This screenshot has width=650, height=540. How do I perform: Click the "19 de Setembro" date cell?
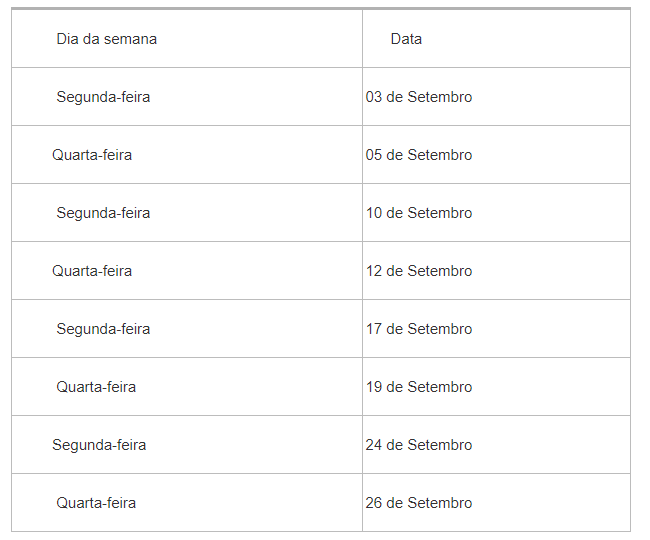(419, 387)
